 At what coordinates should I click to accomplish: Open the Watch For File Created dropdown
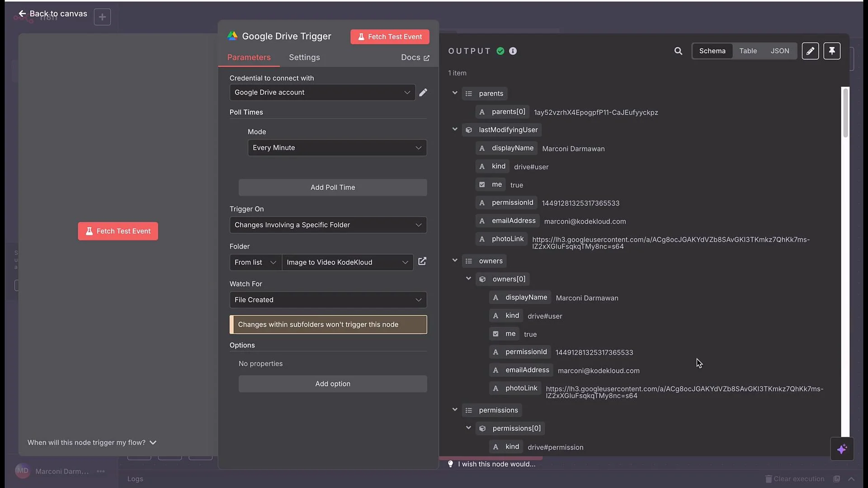(x=328, y=300)
